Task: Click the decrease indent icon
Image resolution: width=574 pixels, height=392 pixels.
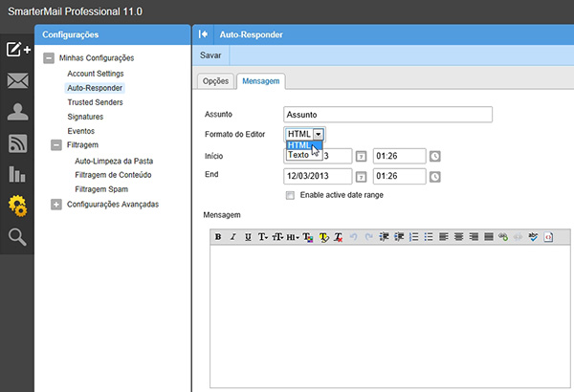Action: click(399, 237)
